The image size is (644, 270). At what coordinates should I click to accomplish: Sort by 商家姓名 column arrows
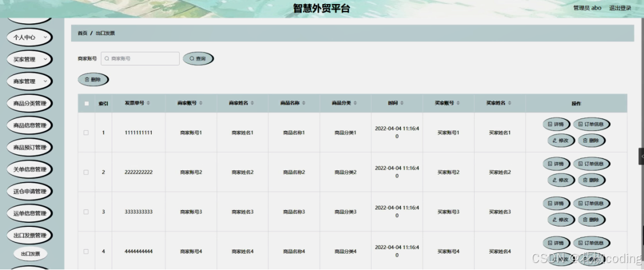(x=252, y=103)
